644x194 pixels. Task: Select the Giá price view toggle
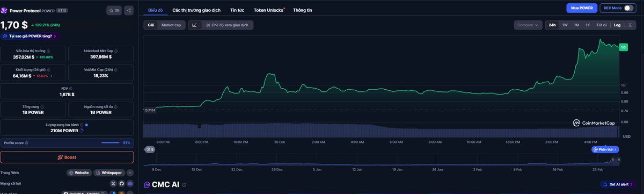click(151, 25)
